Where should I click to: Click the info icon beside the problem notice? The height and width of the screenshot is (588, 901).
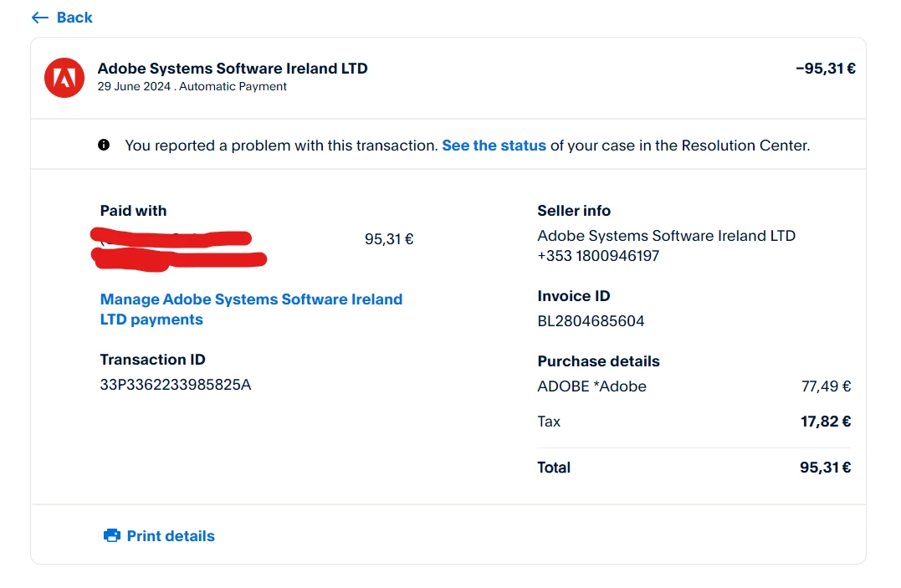click(104, 145)
